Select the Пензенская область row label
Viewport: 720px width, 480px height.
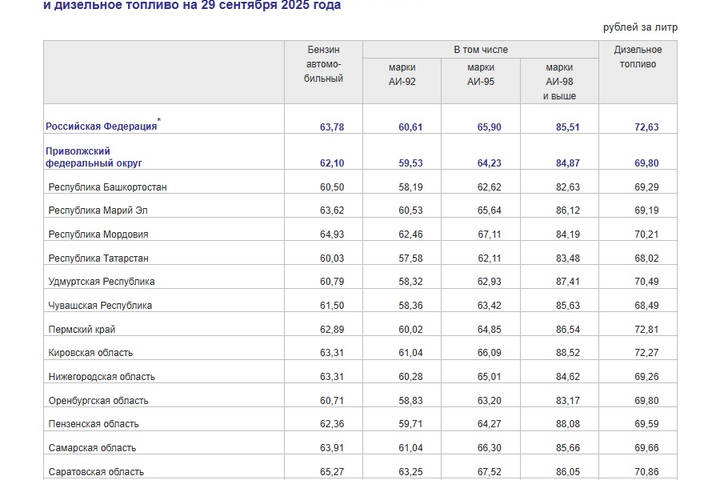(x=93, y=424)
